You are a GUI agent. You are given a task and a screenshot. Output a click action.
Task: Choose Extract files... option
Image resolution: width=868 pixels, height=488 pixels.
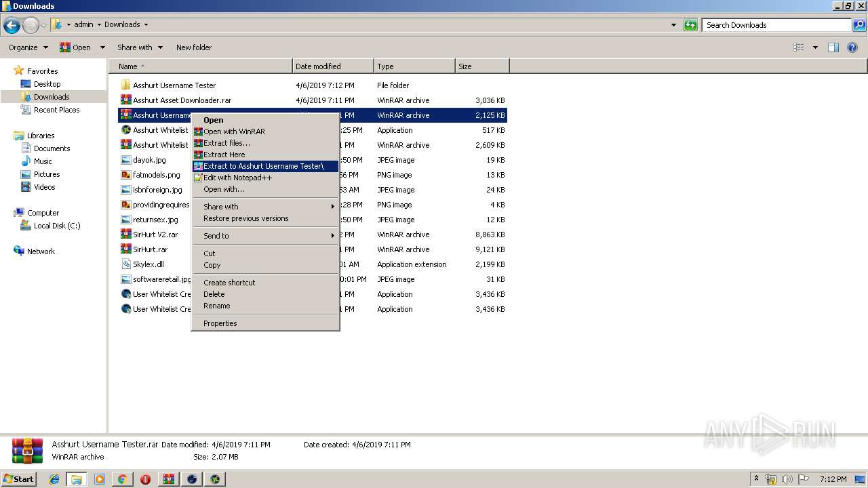[265, 143]
